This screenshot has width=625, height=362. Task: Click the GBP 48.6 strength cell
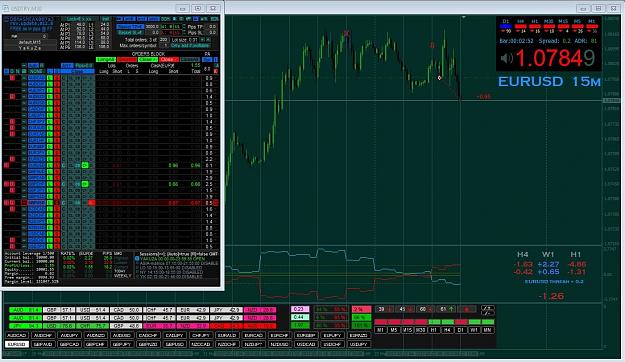tap(126, 326)
